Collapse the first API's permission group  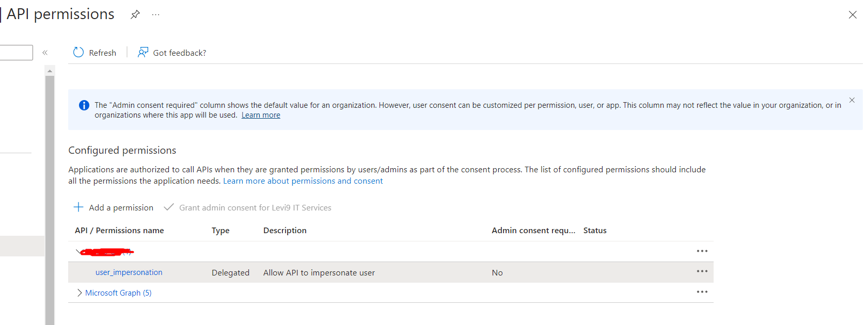[78, 251]
